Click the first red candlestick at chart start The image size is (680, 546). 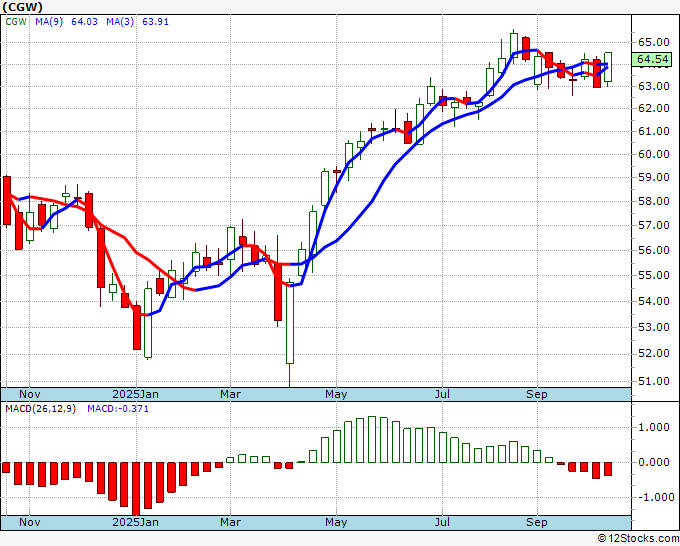[x=7, y=200]
